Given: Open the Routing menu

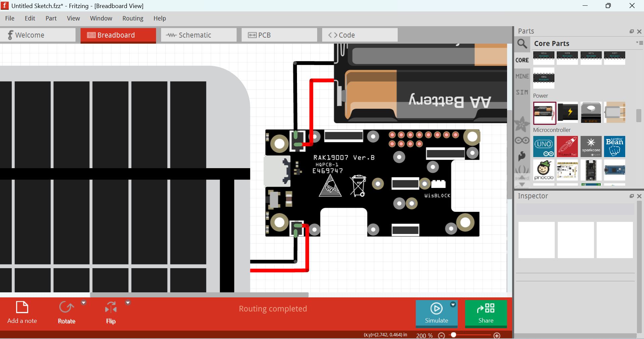Looking at the screenshot, I should pyautogui.click(x=133, y=18).
